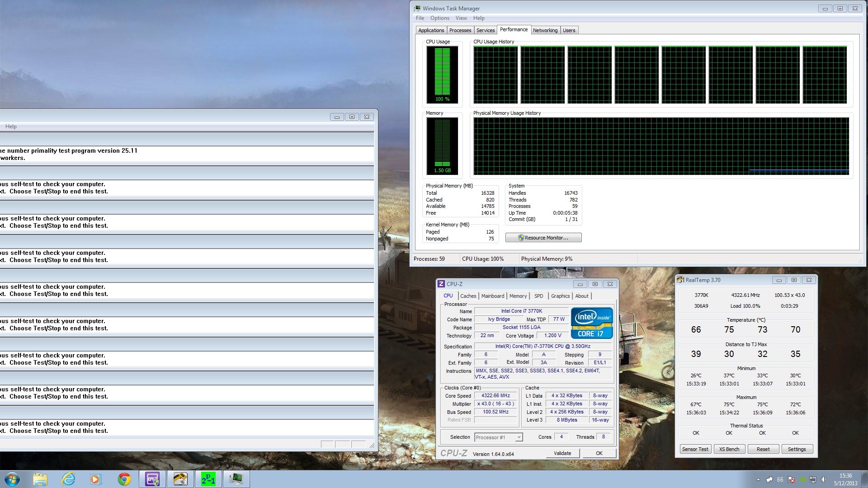The height and width of the screenshot is (488, 868).
Task: Click the RealTemp 66 temperature tray icon
Action: coord(780,479)
